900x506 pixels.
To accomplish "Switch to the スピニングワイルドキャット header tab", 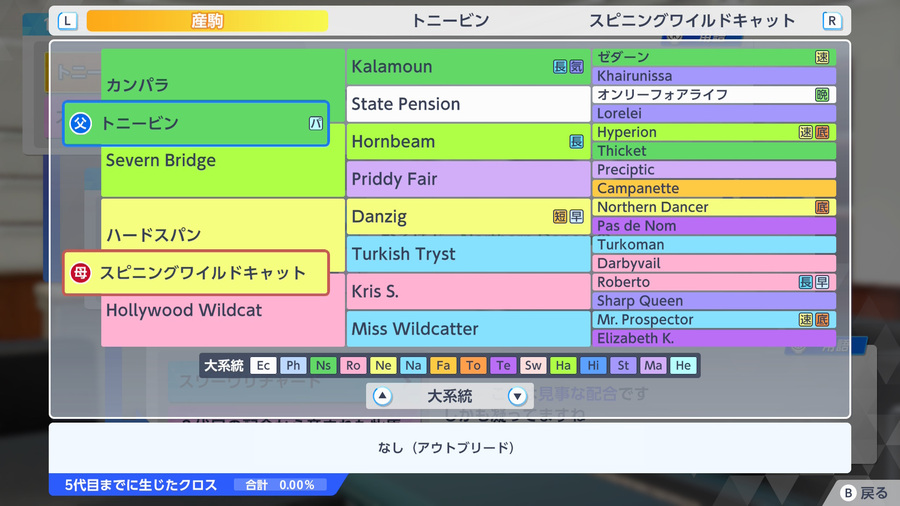I will [692, 21].
